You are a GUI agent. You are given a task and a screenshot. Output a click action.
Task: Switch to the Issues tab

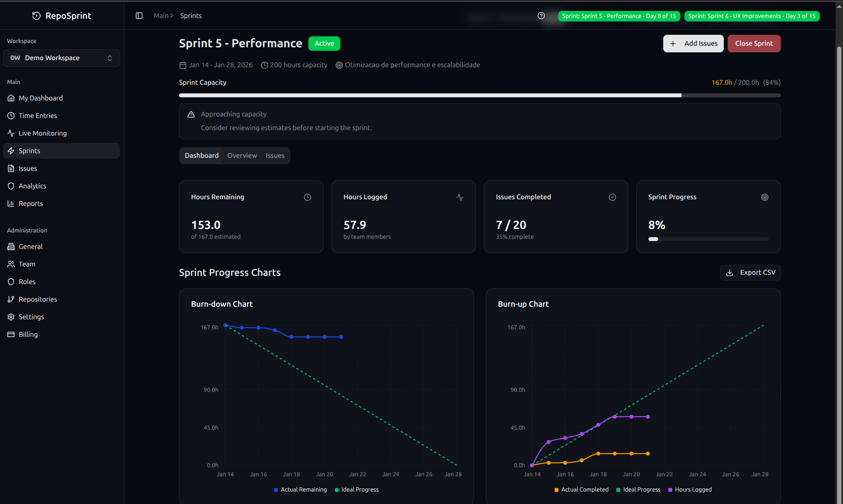tap(275, 155)
